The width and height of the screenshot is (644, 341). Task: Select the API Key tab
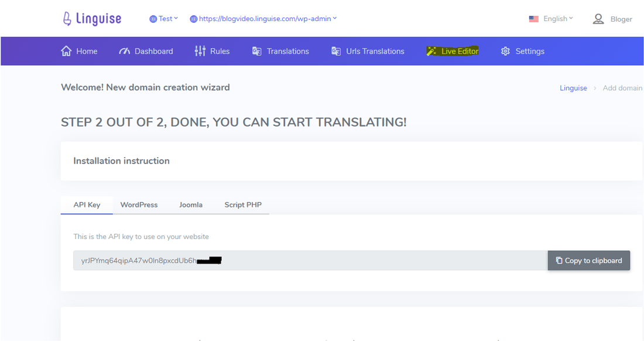click(87, 204)
